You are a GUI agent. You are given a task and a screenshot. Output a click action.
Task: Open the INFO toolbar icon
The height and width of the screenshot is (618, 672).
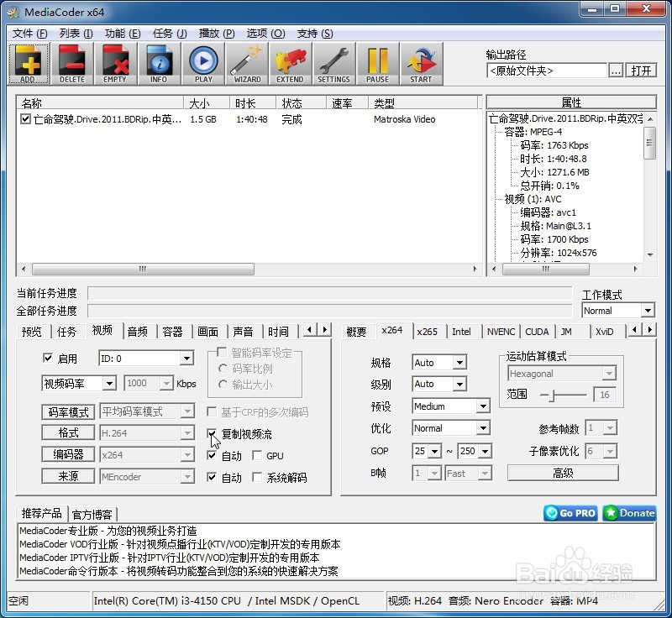point(159,63)
